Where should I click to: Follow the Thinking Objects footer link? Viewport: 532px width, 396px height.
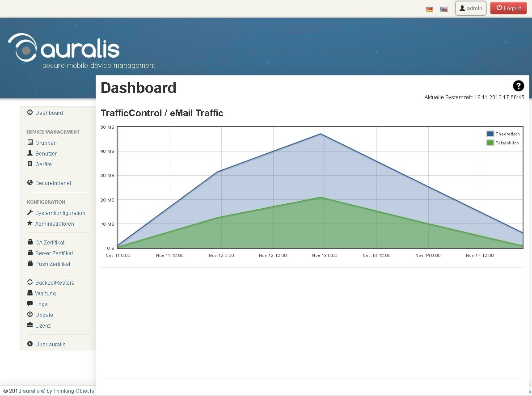click(x=73, y=391)
